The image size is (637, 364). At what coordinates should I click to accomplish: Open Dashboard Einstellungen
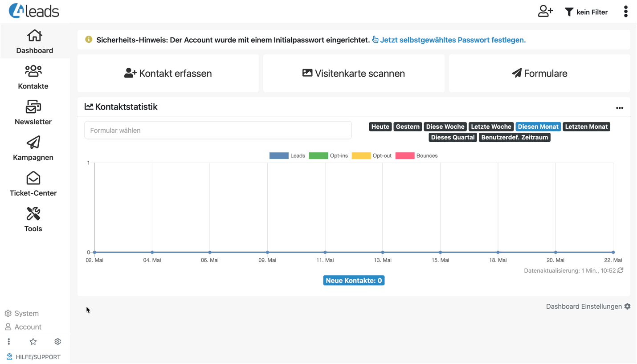[x=588, y=307]
